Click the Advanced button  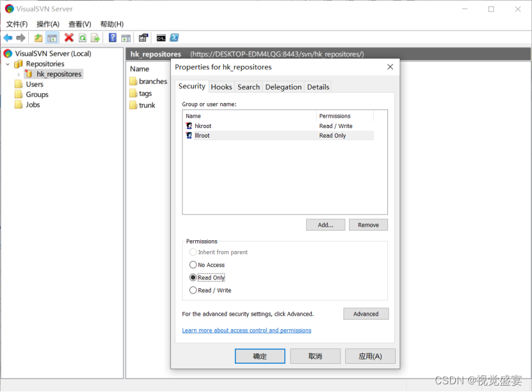(x=366, y=314)
